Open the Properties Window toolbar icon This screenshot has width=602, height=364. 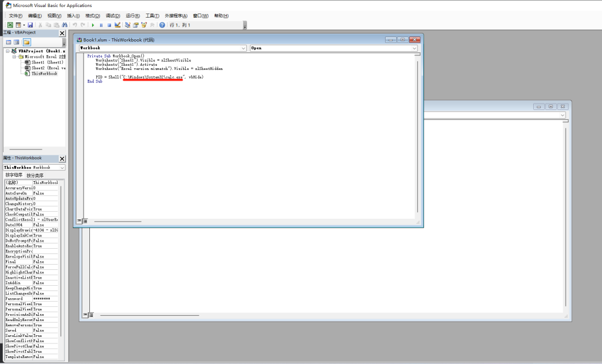[x=136, y=25]
